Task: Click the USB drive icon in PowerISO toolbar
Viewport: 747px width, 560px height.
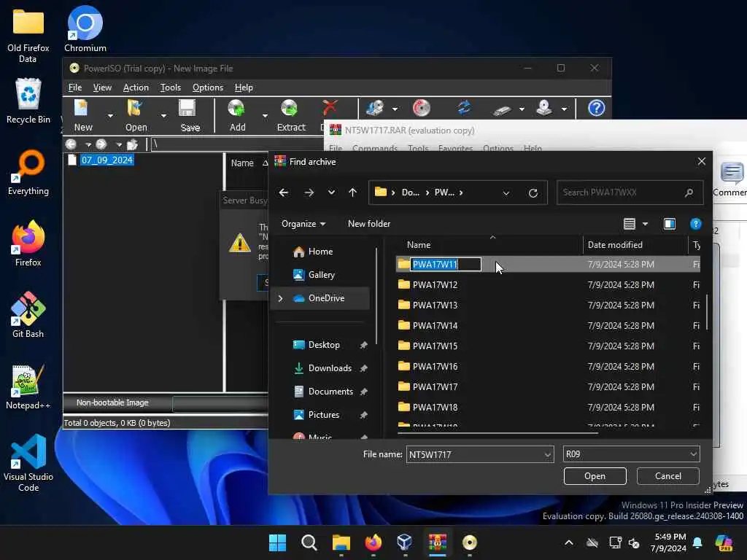Action: coord(502,110)
